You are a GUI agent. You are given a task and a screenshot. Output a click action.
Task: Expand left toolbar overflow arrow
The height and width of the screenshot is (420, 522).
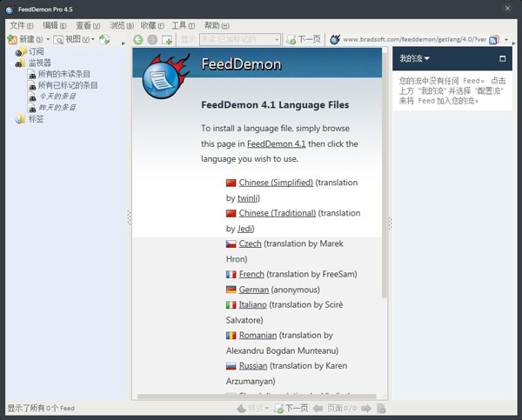coord(124,43)
